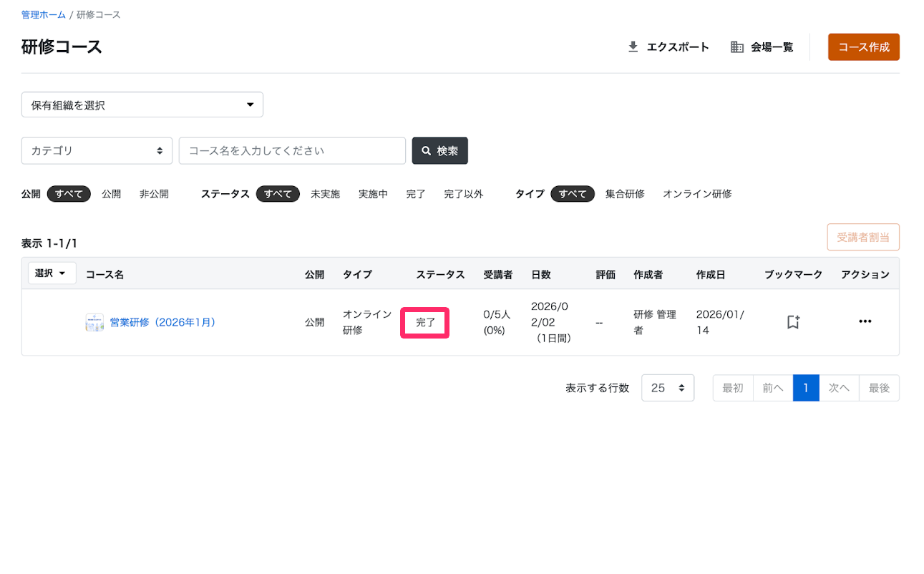Filter type by オンライン研修
Image resolution: width=924 pixels, height=574 pixels.
697,194
